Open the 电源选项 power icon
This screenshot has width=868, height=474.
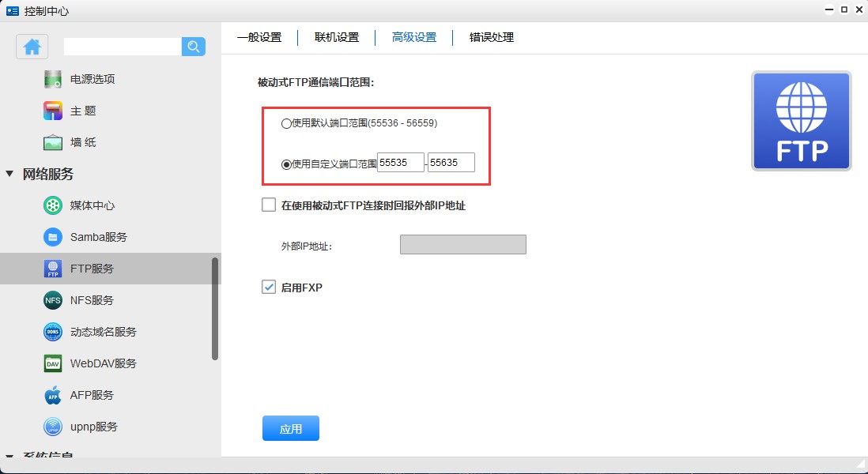pyautogui.click(x=53, y=79)
